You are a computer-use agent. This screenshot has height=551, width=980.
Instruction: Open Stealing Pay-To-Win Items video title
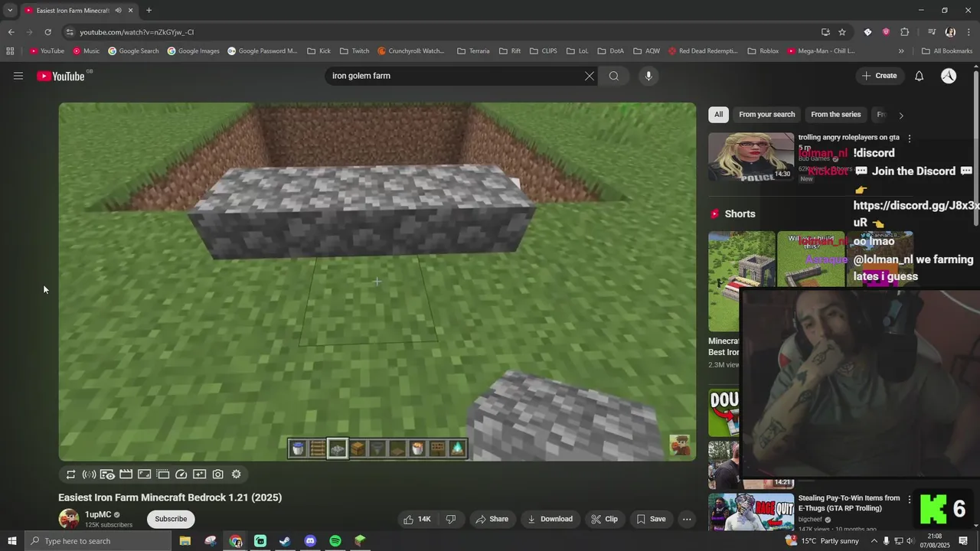coord(849,503)
